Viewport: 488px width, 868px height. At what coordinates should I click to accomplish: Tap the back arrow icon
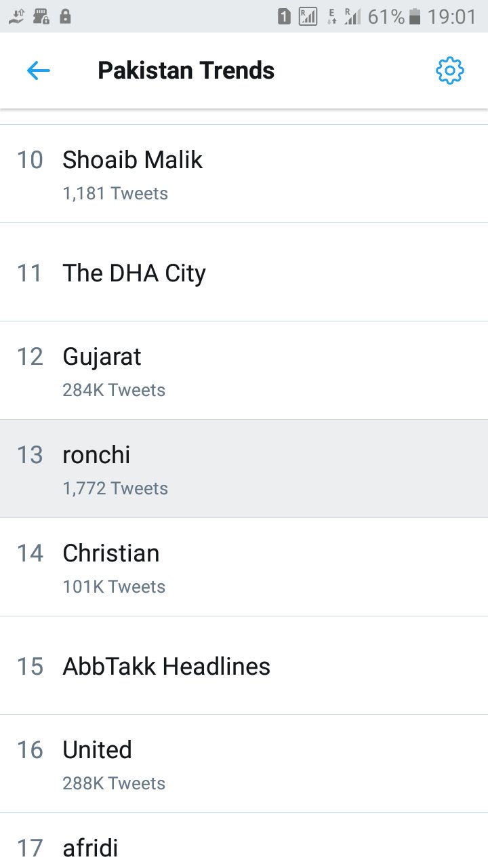(39, 71)
